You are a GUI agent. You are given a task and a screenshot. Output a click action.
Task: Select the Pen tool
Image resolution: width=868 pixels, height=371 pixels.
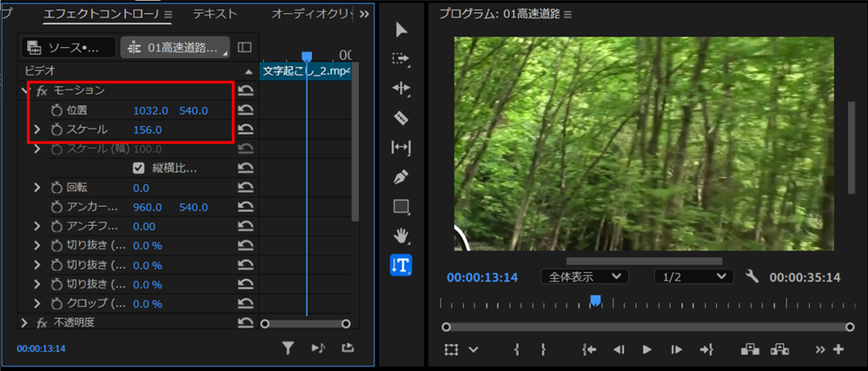point(401,177)
